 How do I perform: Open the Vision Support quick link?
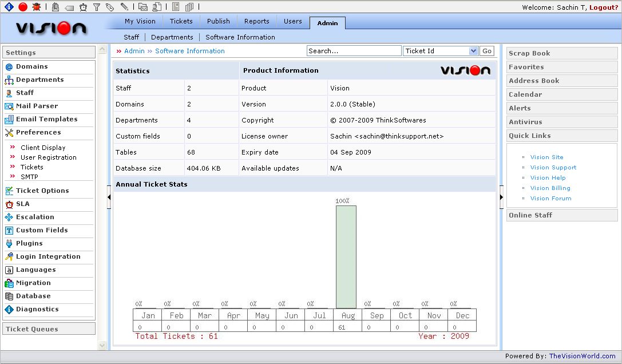coord(553,168)
